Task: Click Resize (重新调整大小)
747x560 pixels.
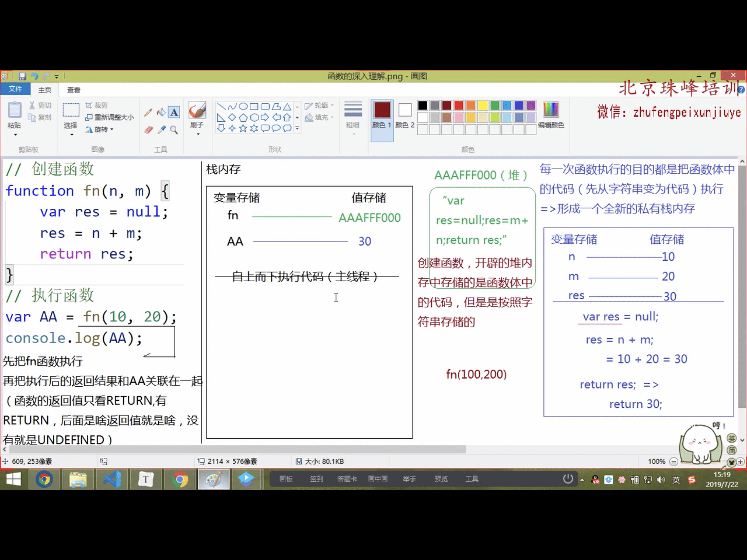Action: 109,117
